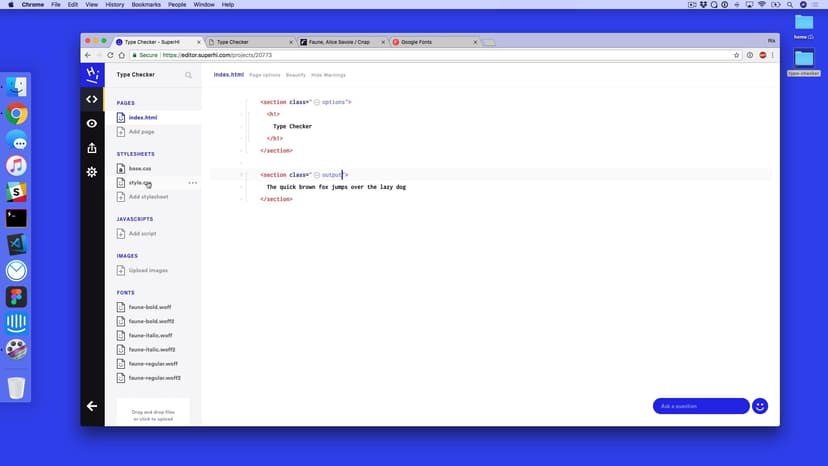
Task: Click the Beautify button
Action: (296, 75)
